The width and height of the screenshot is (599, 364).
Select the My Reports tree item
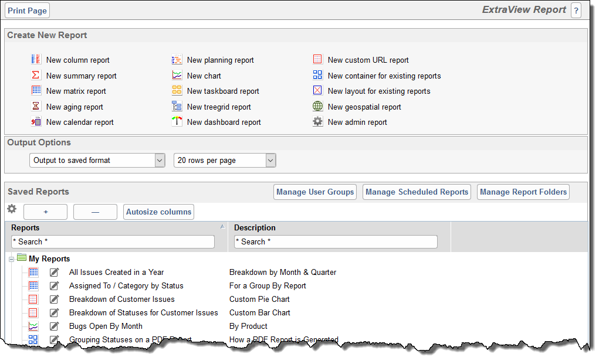point(49,258)
